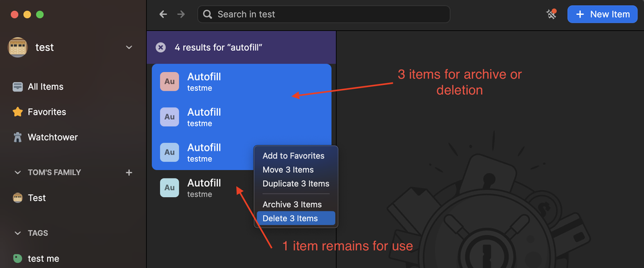The width and height of the screenshot is (644, 268).
Task: Choose Add to Favorites in context menu
Action: [293, 156]
